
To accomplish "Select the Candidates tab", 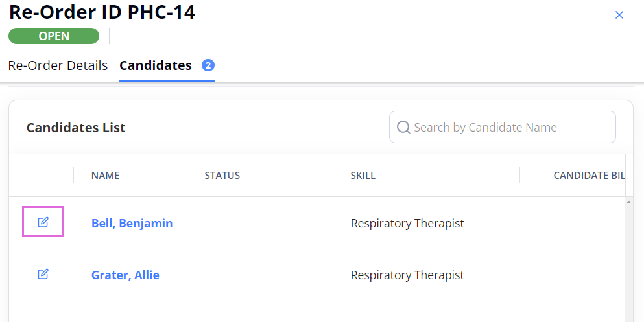I will click(x=155, y=65).
